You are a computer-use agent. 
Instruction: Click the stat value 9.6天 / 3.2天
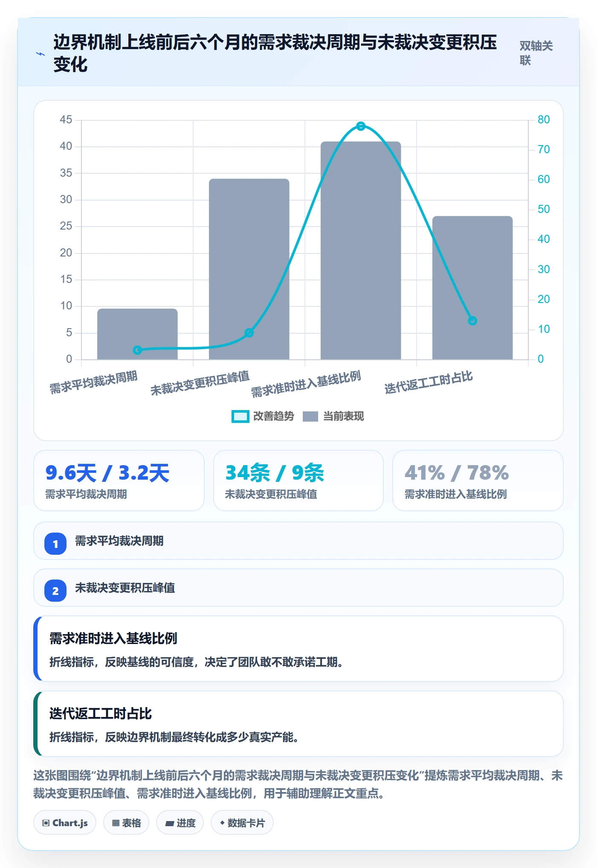(x=107, y=473)
